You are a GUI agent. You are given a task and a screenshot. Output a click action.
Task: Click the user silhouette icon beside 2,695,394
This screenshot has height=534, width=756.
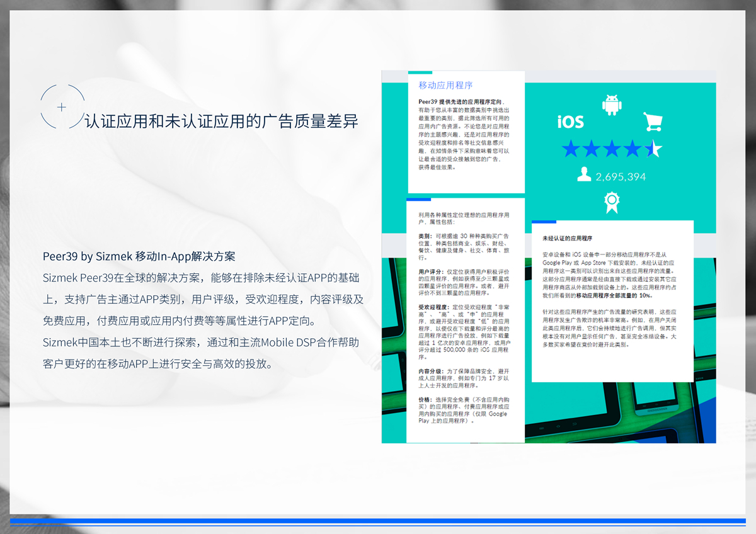click(x=584, y=175)
